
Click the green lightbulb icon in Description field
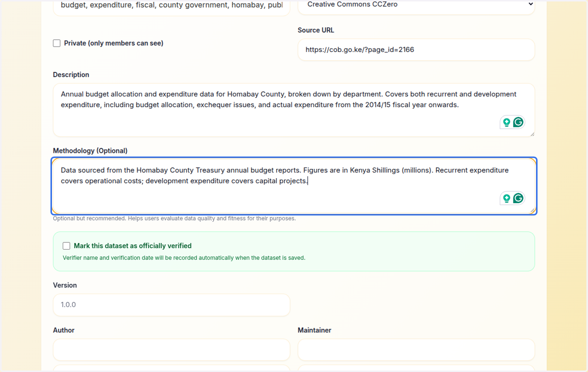click(507, 122)
